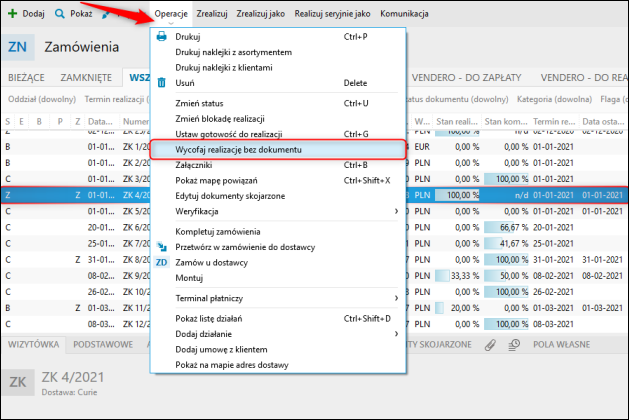Open the WIZYTÓWKA bottom tab
Viewport: 629px width, 420px height.
point(34,345)
